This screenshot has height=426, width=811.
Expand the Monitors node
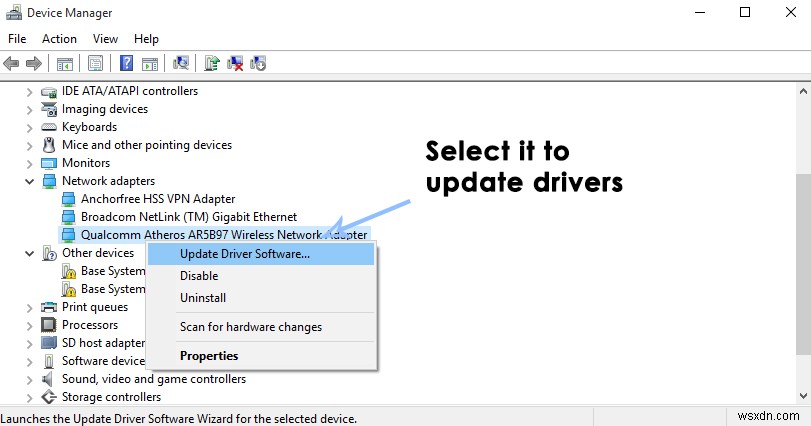click(29, 164)
